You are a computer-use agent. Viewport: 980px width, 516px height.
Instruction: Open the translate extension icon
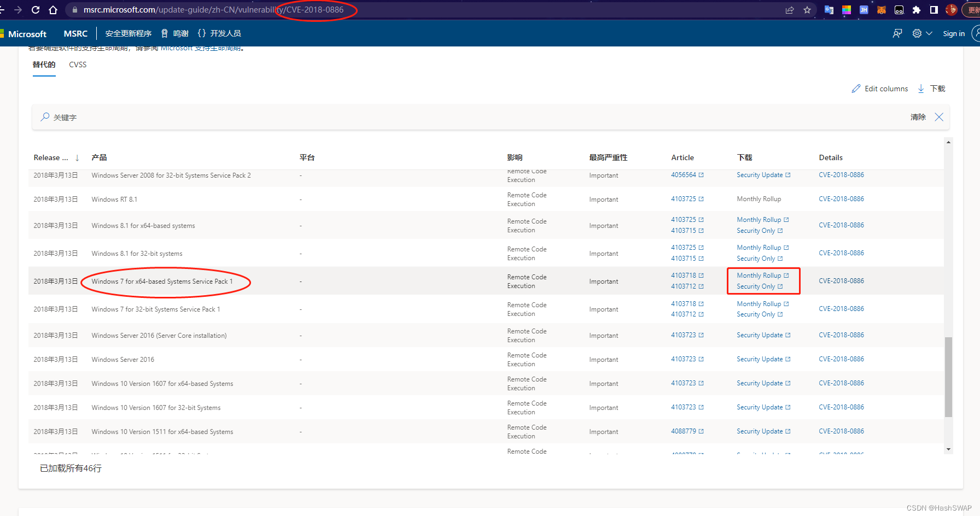click(x=829, y=10)
